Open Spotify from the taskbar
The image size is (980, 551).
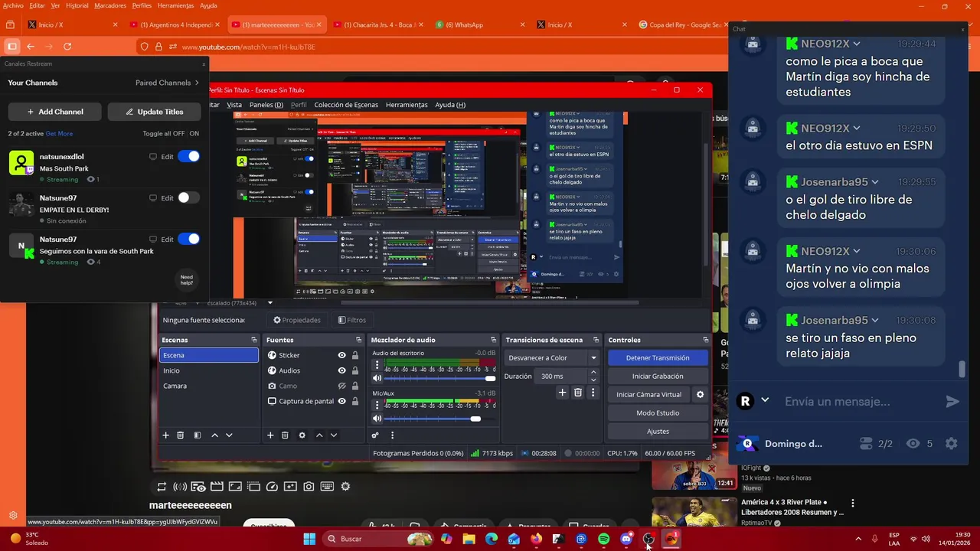tap(603, 539)
